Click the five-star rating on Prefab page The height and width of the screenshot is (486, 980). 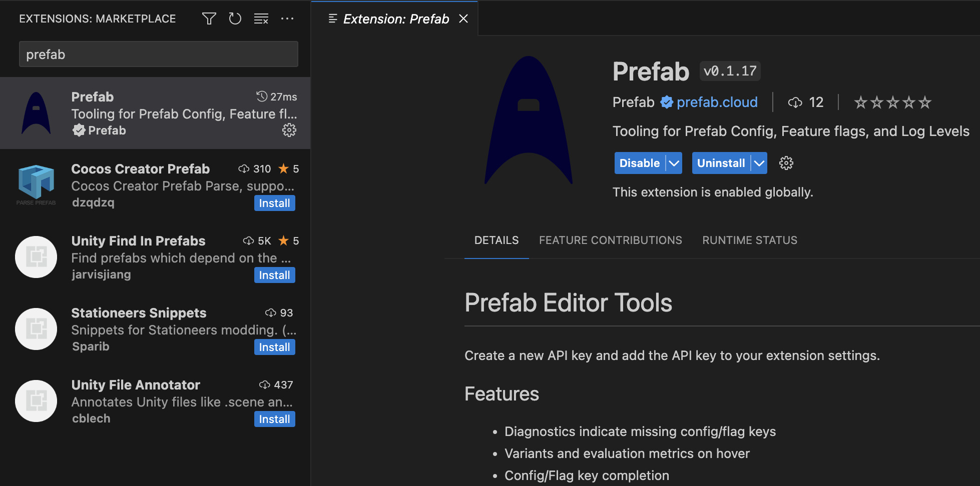(x=892, y=102)
